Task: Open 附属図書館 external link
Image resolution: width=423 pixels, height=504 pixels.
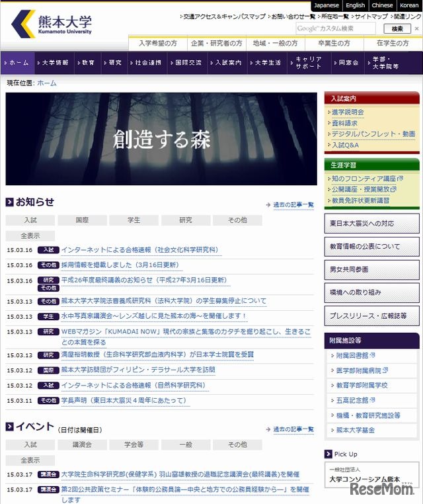Action: [x=356, y=355]
